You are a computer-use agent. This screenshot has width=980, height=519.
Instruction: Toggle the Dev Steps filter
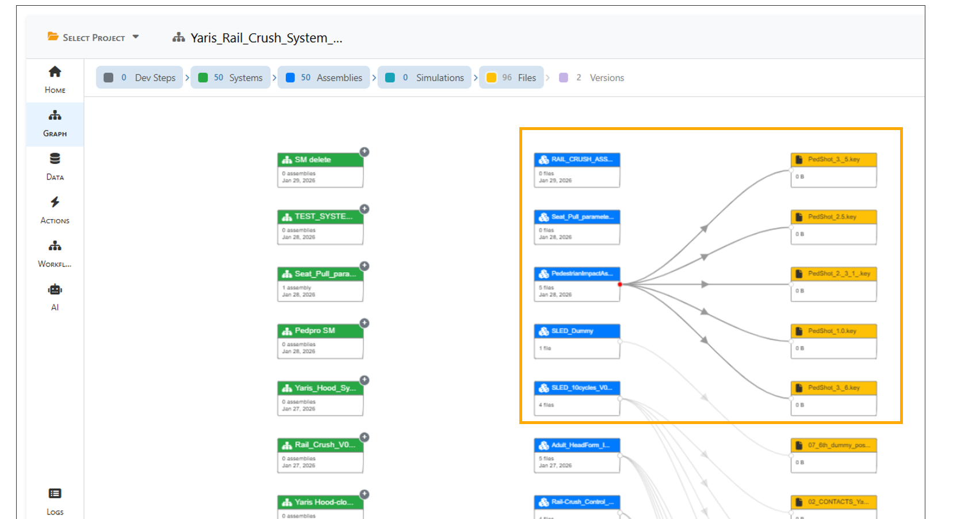click(x=140, y=78)
